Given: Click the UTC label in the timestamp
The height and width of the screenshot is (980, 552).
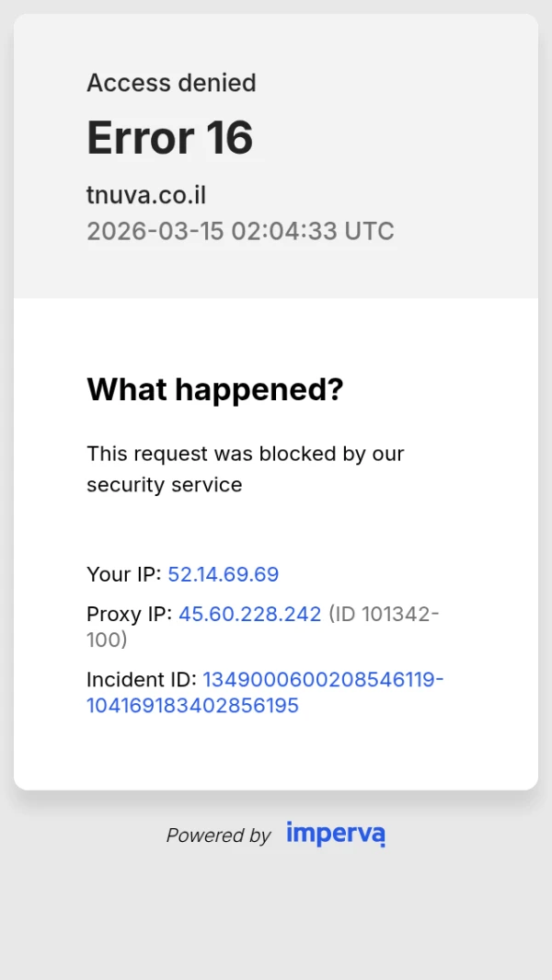Looking at the screenshot, I should coord(369,230).
